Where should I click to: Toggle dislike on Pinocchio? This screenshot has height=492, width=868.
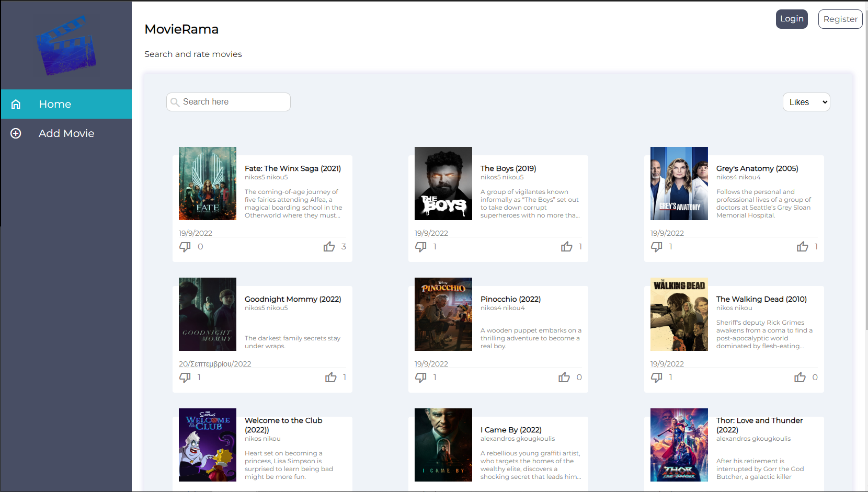pos(421,377)
